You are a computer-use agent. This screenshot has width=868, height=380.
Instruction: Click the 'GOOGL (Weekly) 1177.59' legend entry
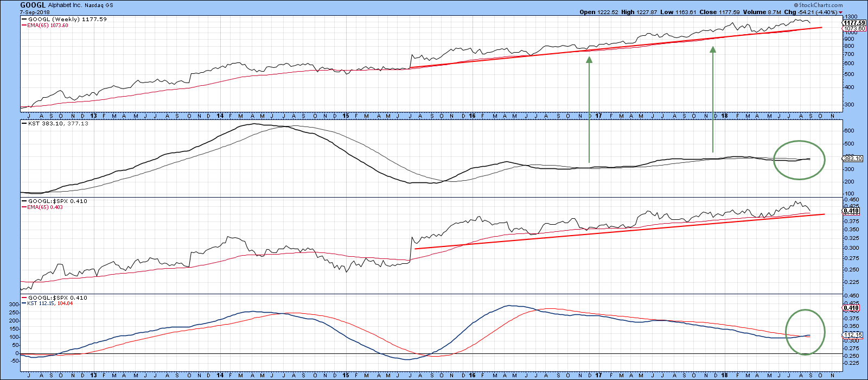pyautogui.click(x=64, y=19)
